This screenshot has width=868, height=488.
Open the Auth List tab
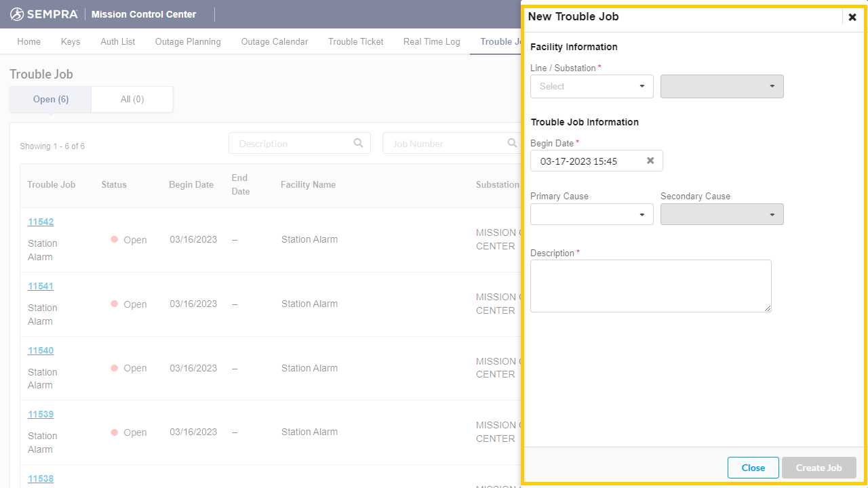tap(118, 41)
